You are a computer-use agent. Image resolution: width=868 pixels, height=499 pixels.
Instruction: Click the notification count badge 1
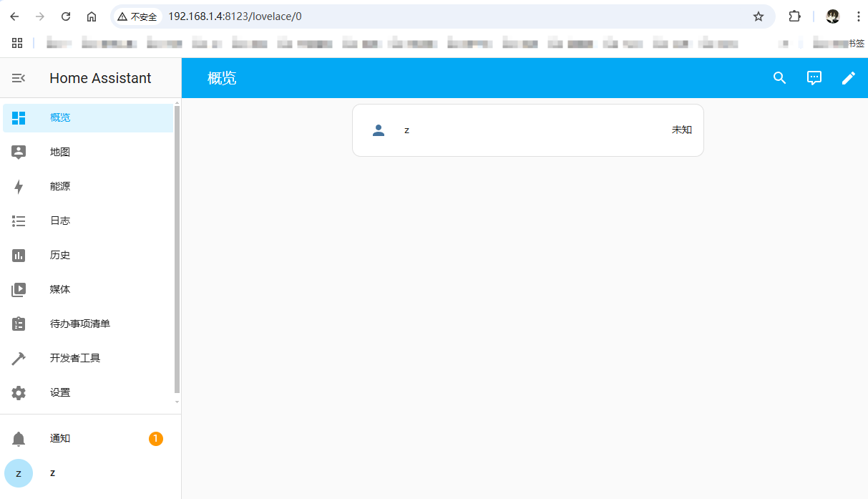pos(156,438)
